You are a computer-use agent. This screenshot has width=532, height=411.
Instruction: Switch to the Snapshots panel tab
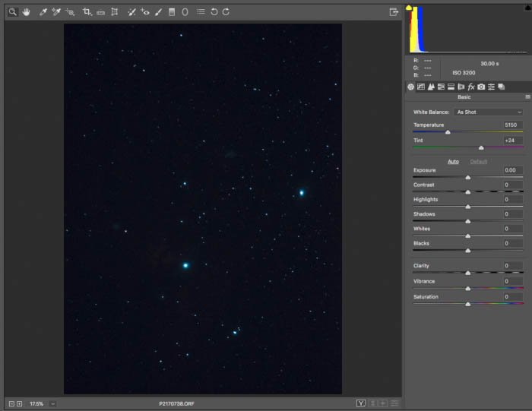pyautogui.click(x=501, y=87)
